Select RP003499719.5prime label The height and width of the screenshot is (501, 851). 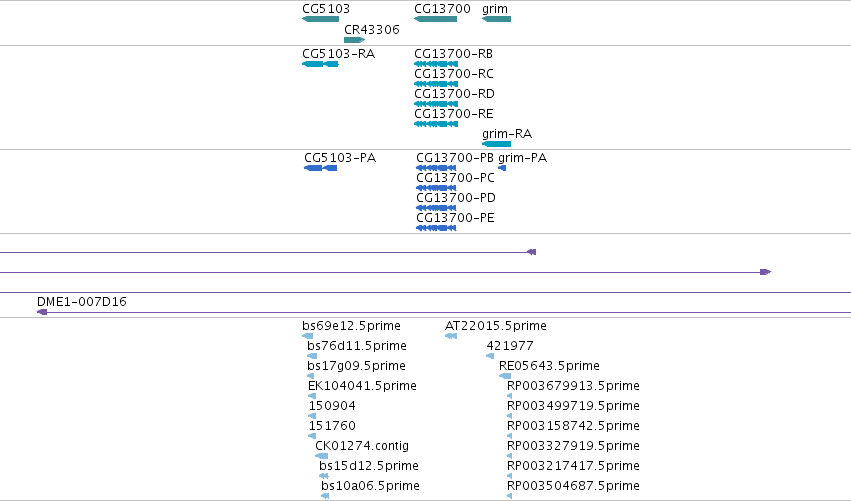[x=573, y=406]
